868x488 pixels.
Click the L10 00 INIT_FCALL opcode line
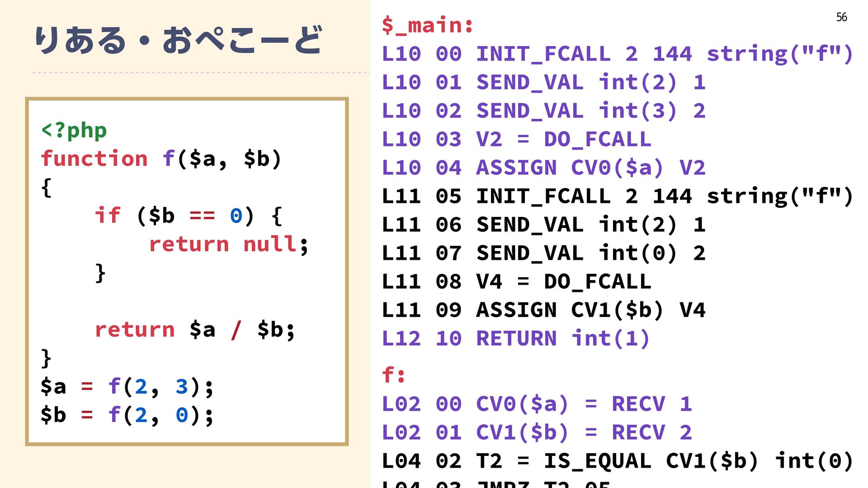pyautogui.click(x=617, y=54)
